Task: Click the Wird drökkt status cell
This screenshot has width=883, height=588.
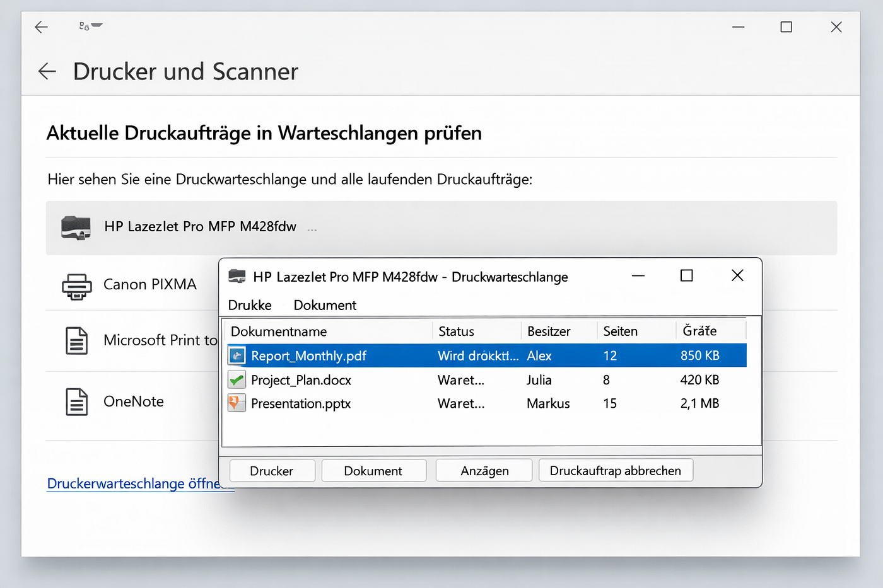Action: tap(478, 355)
